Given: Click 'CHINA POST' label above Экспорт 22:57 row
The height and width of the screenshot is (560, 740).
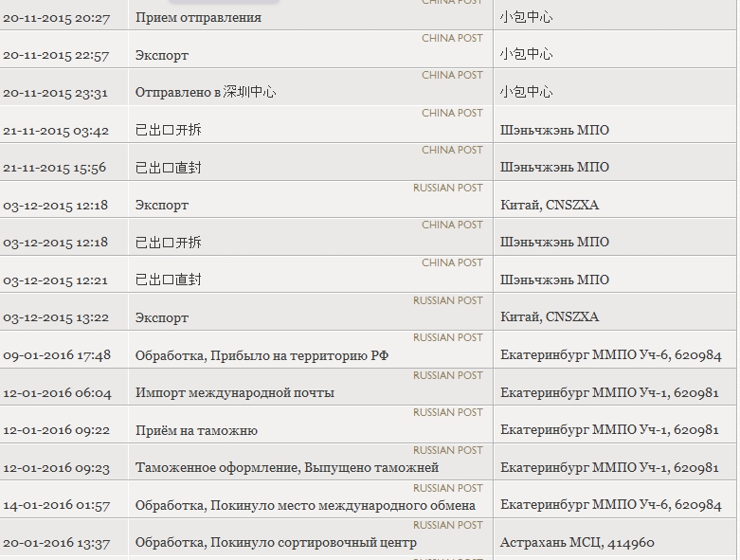Looking at the screenshot, I should pyautogui.click(x=452, y=38).
